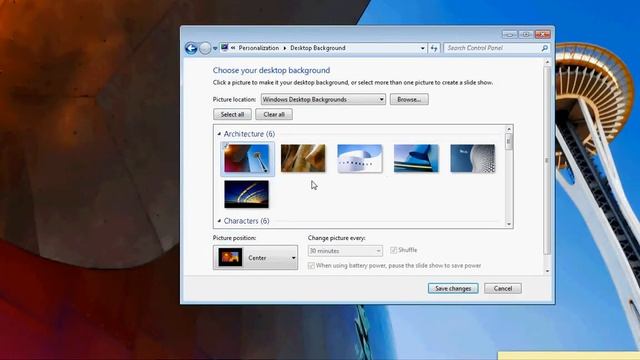Screen dimensions: 640x360
Task: Click the Back navigation arrow
Action: (191, 48)
